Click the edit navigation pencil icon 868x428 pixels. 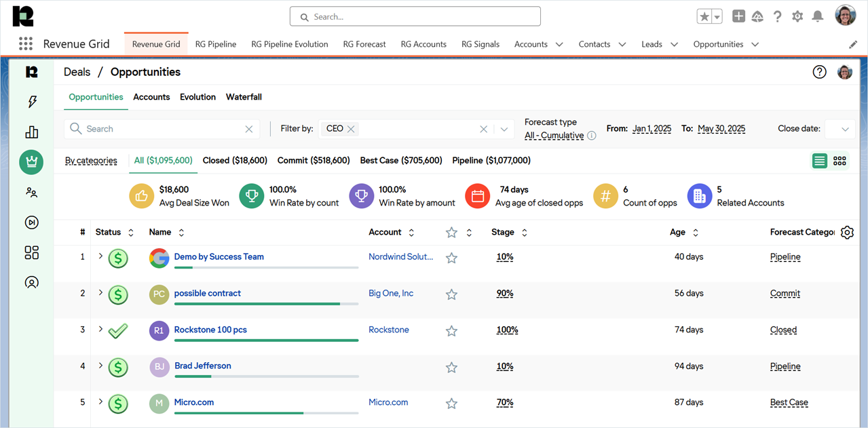click(x=853, y=44)
